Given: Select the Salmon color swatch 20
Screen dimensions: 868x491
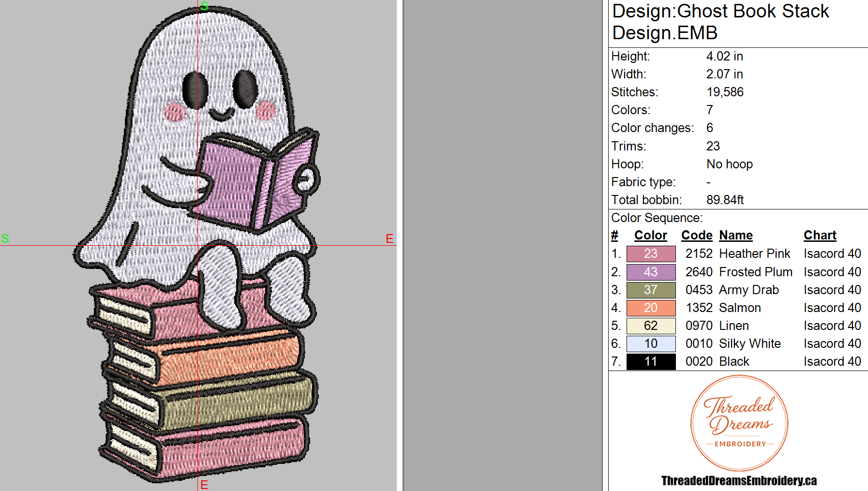Looking at the screenshot, I should pyautogui.click(x=651, y=308).
